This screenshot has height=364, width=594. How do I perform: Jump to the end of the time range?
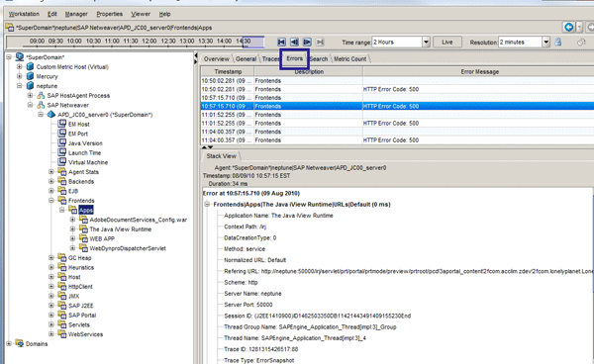[320, 42]
